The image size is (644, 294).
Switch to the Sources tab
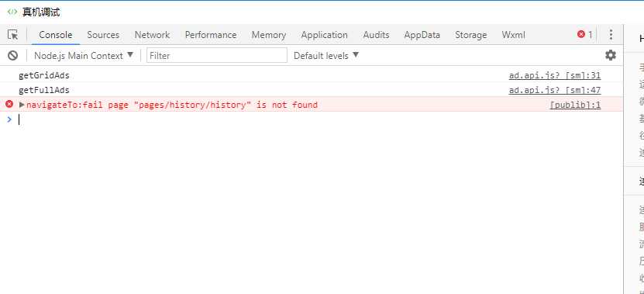click(x=103, y=35)
